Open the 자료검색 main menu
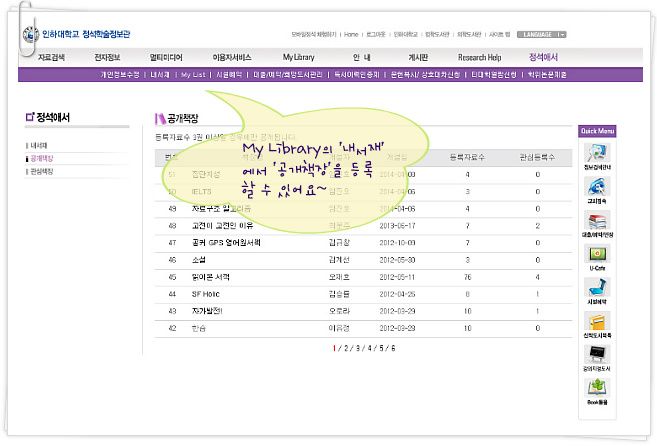This screenshot has height=446, width=657. tap(52, 57)
